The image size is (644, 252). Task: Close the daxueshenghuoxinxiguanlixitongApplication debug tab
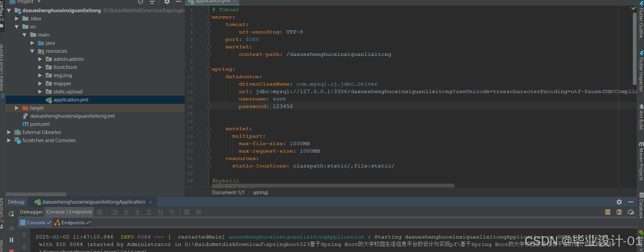(x=150, y=202)
